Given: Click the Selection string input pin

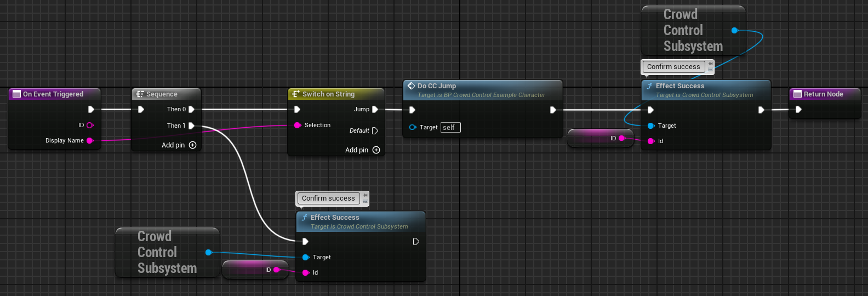Looking at the screenshot, I should click(x=298, y=126).
